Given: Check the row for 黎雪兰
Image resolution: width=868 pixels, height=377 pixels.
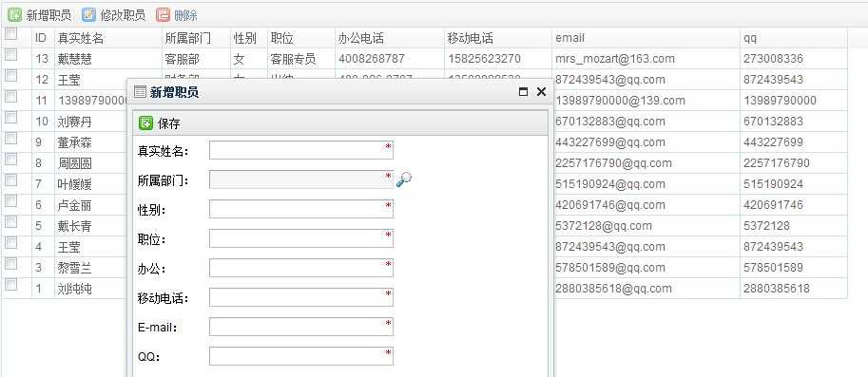Looking at the screenshot, I should pos(11,264).
